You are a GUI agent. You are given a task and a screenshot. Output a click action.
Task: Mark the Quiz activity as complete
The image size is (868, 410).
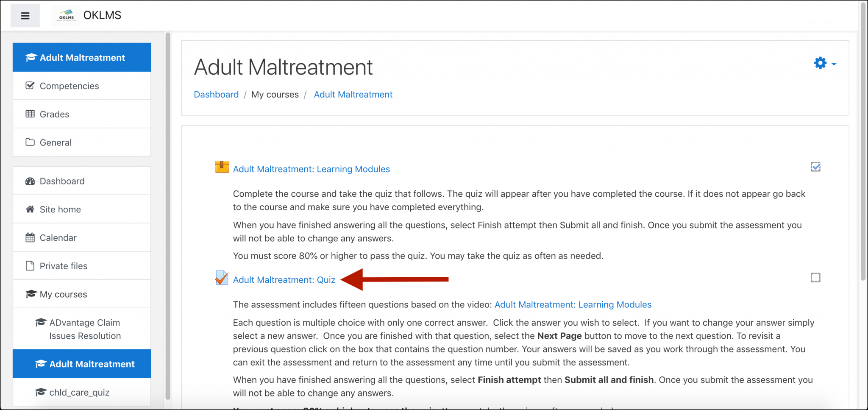click(816, 277)
